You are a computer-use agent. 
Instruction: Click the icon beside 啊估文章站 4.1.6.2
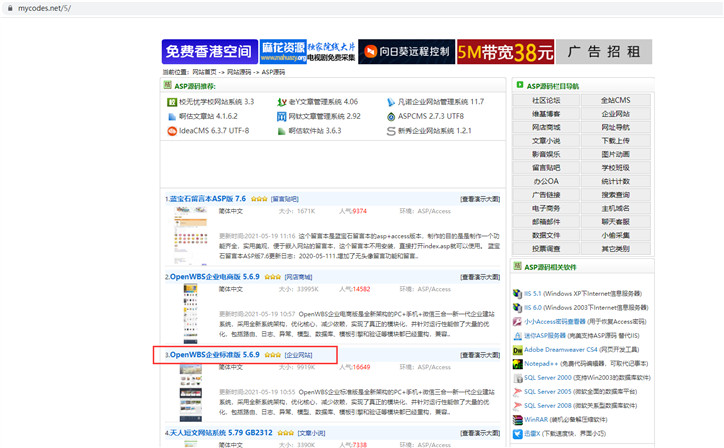click(172, 116)
